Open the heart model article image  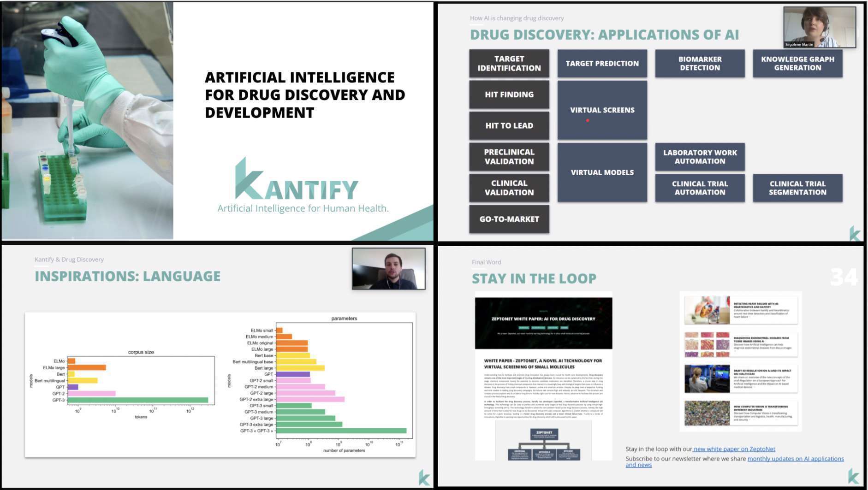point(707,310)
